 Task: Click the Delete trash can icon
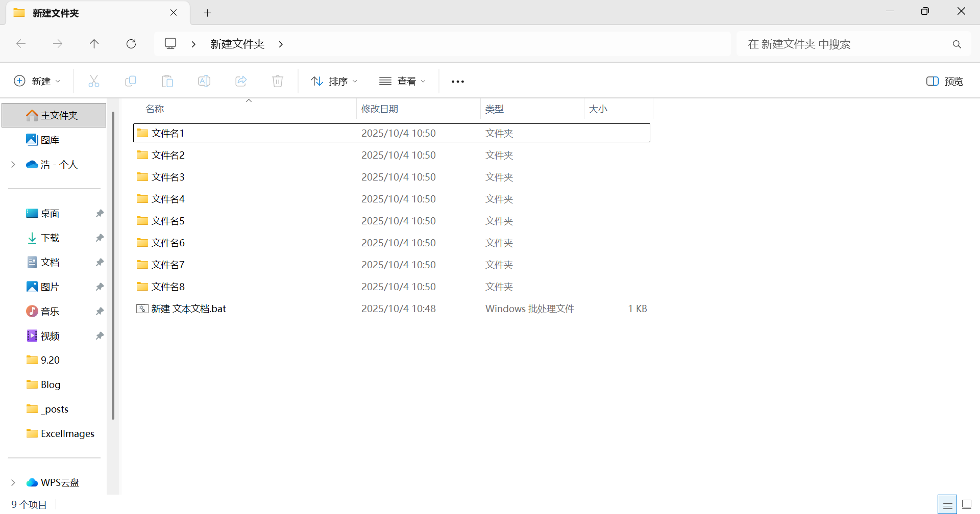click(278, 81)
